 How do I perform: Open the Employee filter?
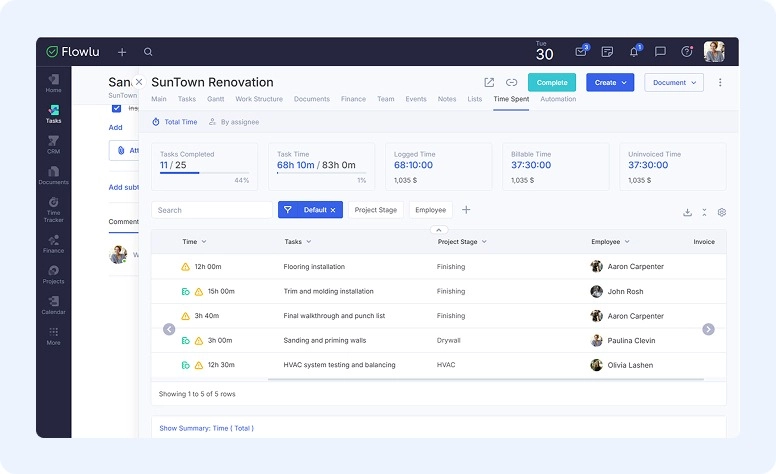(431, 210)
